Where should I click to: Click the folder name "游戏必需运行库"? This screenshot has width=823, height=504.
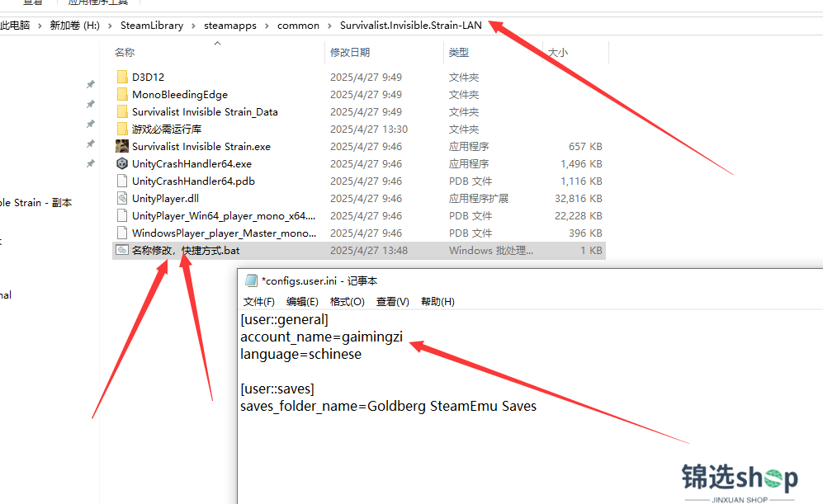[x=167, y=129]
